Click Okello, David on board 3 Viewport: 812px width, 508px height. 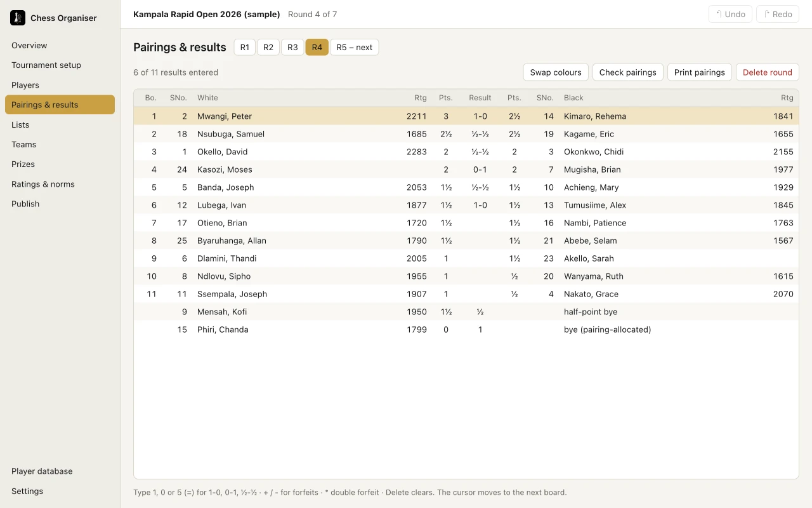tap(222, 152)
